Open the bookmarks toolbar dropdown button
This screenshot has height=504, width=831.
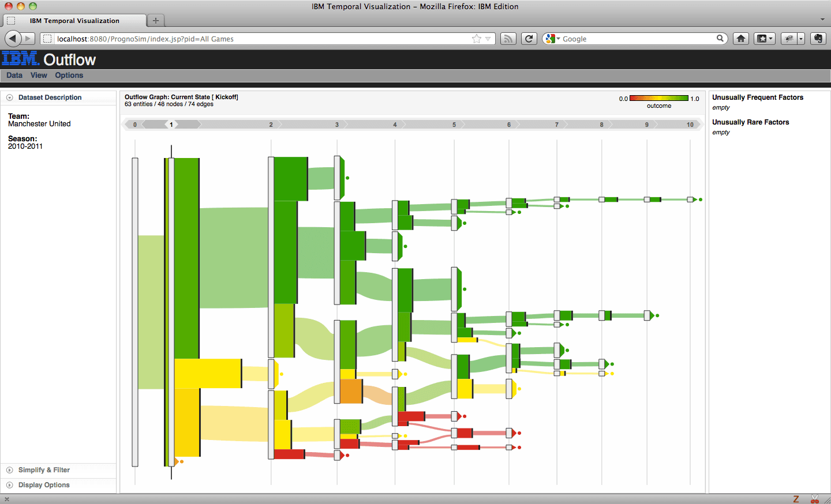765,39
